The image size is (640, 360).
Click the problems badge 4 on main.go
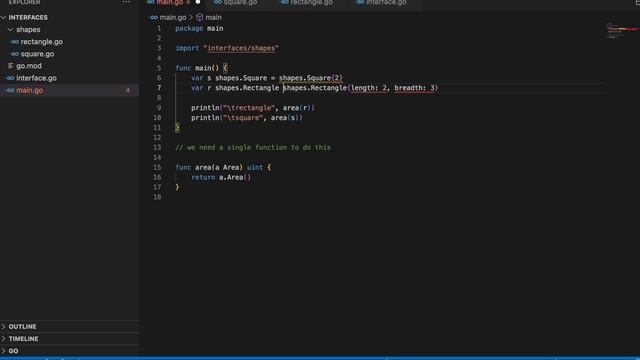[x=128, y=90]
